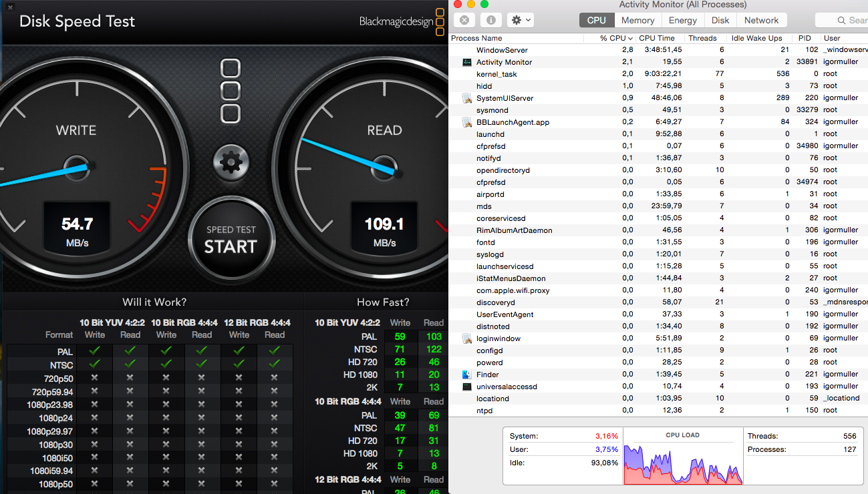Select the Activity Monitor process icon row

658,62
